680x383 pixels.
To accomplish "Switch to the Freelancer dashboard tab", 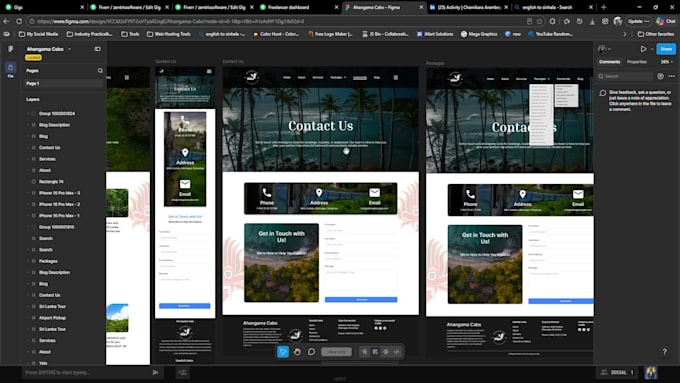I will coord(298,7).
